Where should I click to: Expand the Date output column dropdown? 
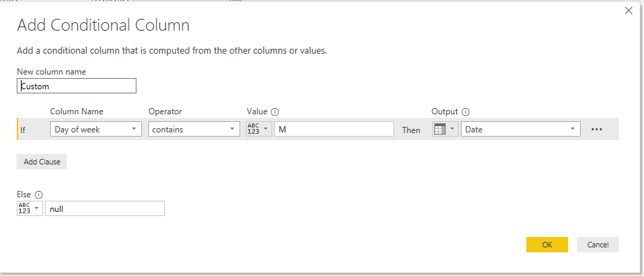click(x=521, y=129)
